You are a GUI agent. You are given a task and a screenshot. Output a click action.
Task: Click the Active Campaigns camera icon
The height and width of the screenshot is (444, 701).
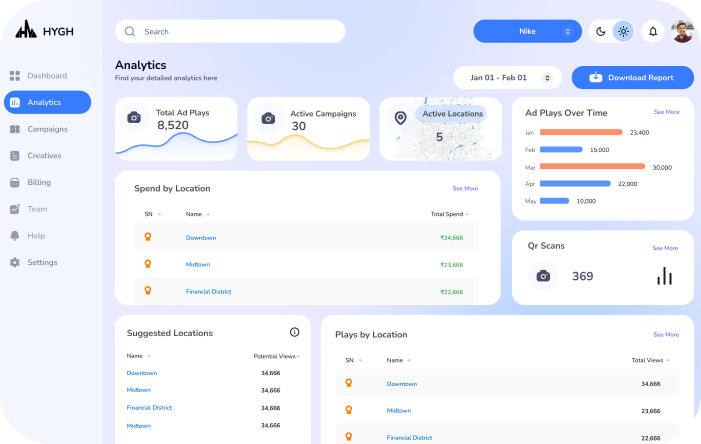(x=267, y=118)
